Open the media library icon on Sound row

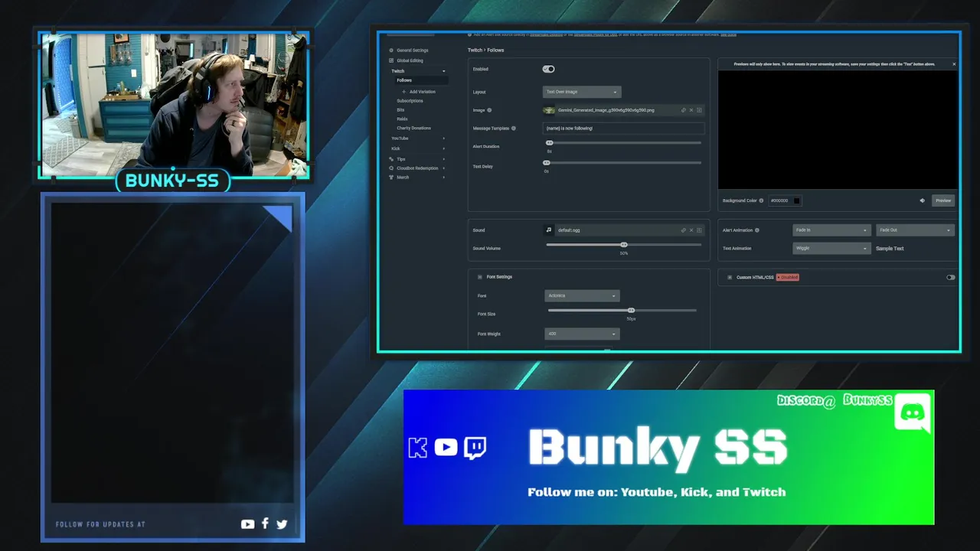pos(699,230)
